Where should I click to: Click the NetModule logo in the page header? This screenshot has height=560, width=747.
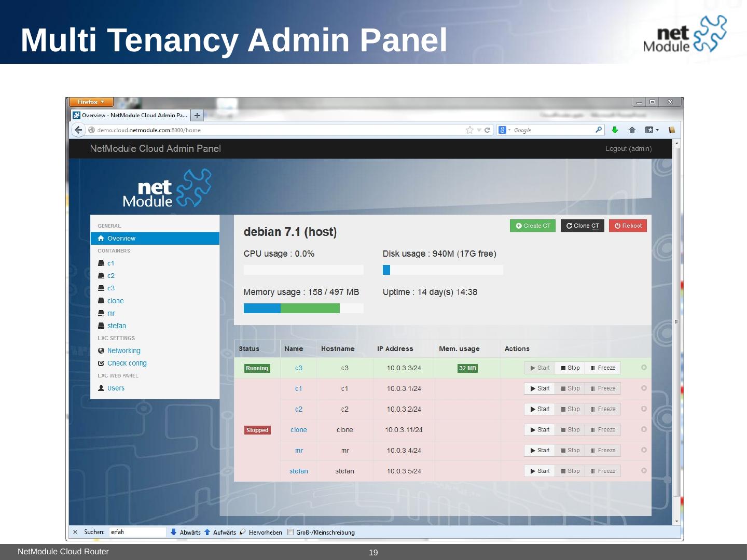167,188
